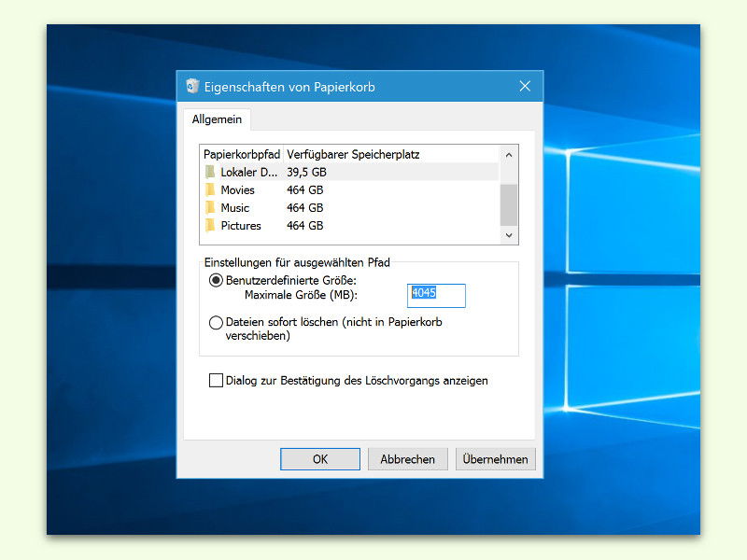Select Dateien sofort löschen radio button
This screenshot has height=560, width=747.
coord(216,322)
